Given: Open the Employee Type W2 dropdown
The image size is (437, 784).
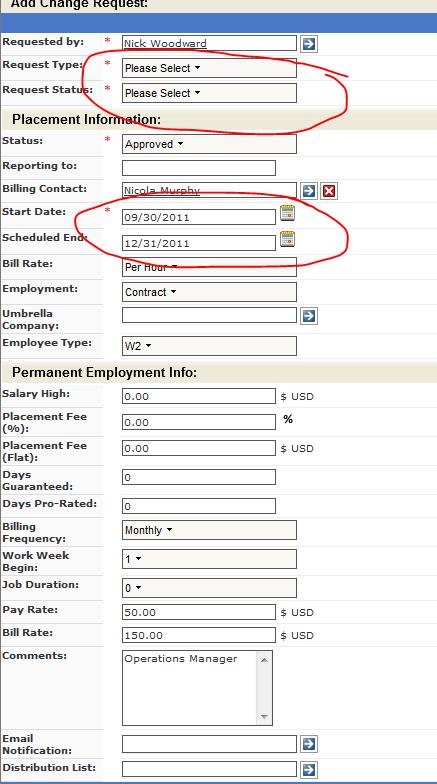Looking at the screenshot, I should coord(209,346).
